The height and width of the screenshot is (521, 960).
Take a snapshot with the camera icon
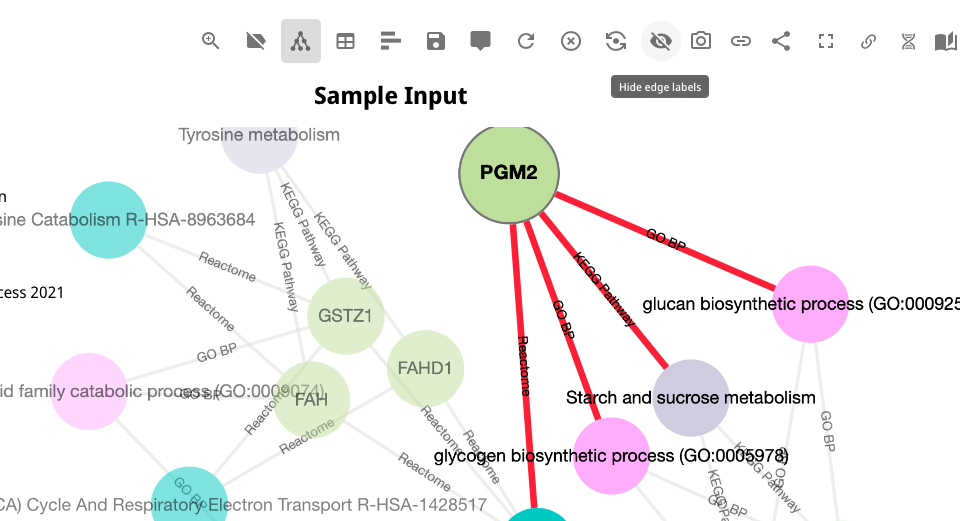[x=700, y=41]
